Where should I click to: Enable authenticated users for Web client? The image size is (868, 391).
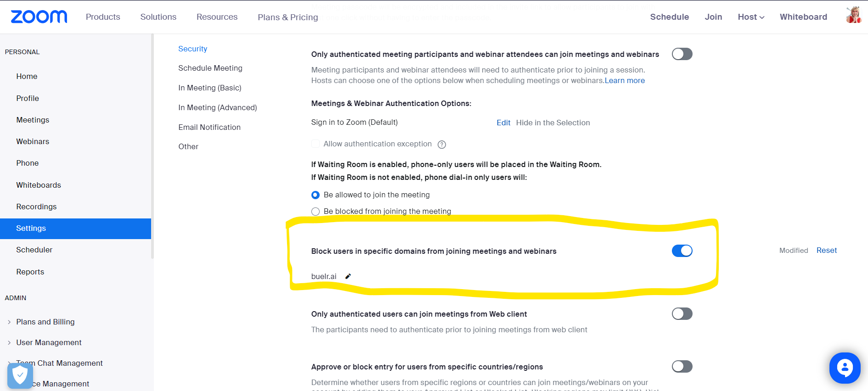[x=682, y=313]
